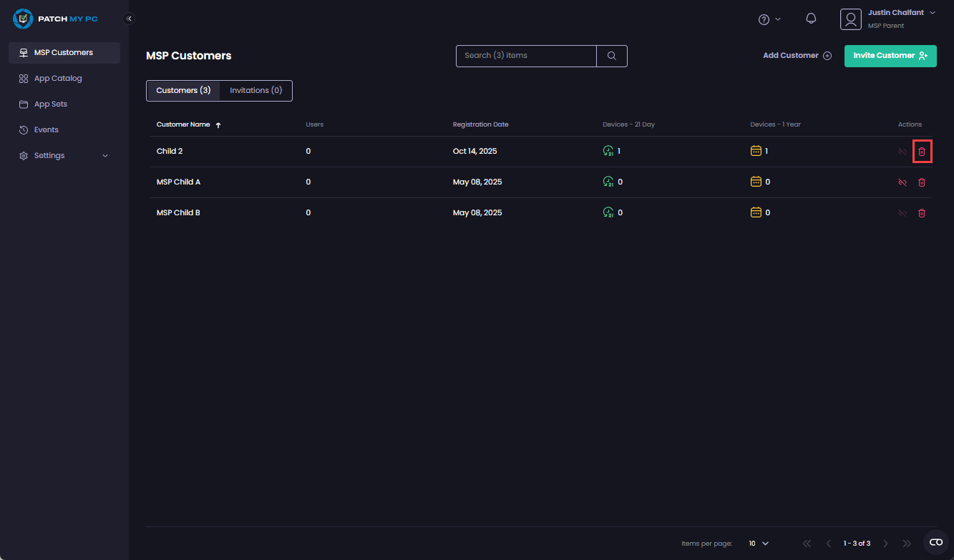Open the chat widget in bottom corner
The image size is (954, 560).
pos(935,542)
